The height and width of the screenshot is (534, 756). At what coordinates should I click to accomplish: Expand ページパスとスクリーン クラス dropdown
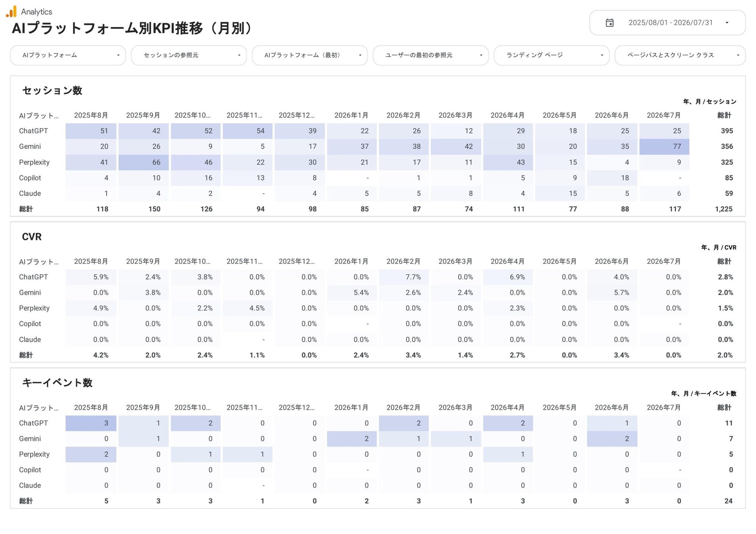pyautogui.click(x=680, y=55)
